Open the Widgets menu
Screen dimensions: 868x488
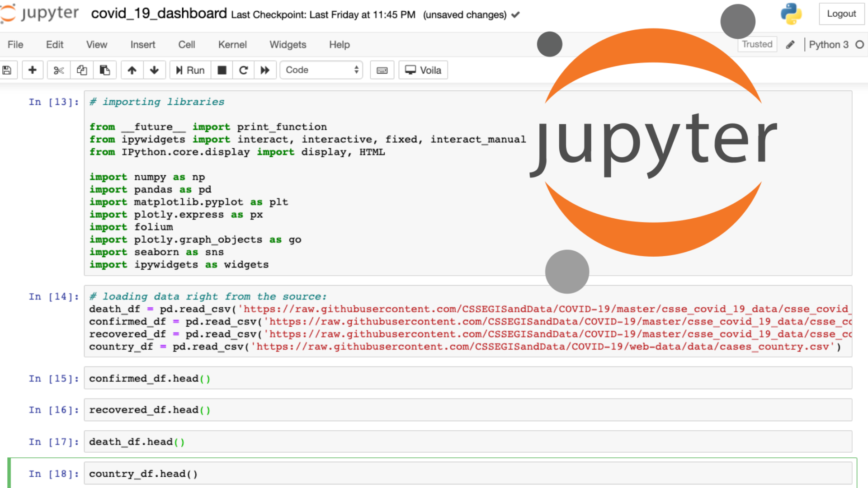tap(288, 45)
